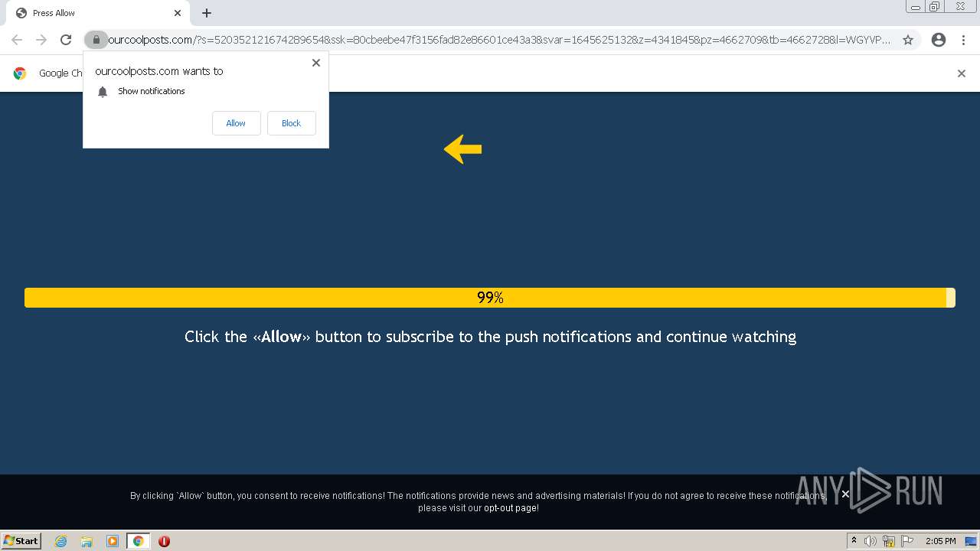The image size is (980, 551).
Task: Open media player from taskbar
Action: click(113, 541)
